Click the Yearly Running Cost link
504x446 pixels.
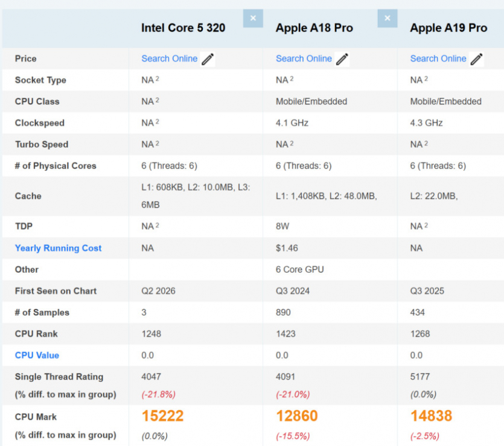[x=58, y=248]
